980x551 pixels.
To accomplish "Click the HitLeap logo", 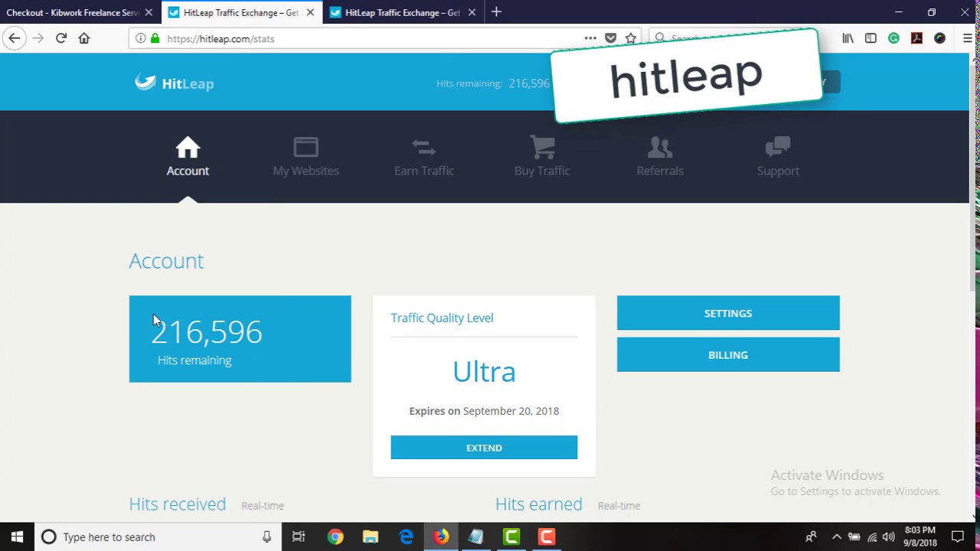I will tap(175, 83).
